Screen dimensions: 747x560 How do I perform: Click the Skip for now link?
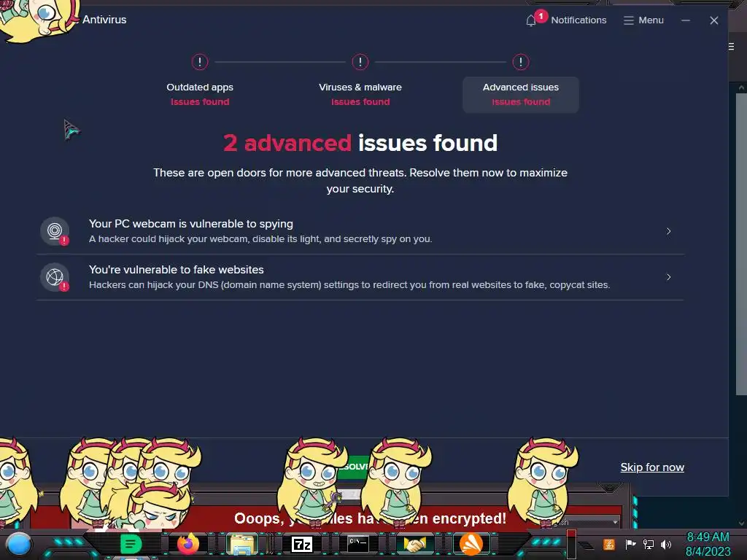[652, 467]
